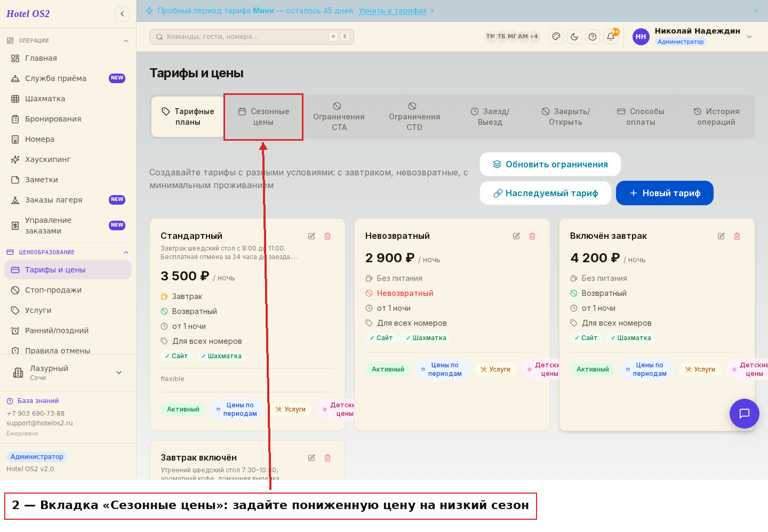
Task: Edit the Включён завтрак tariff pencil icon
Action: click(x=721, y=236)
